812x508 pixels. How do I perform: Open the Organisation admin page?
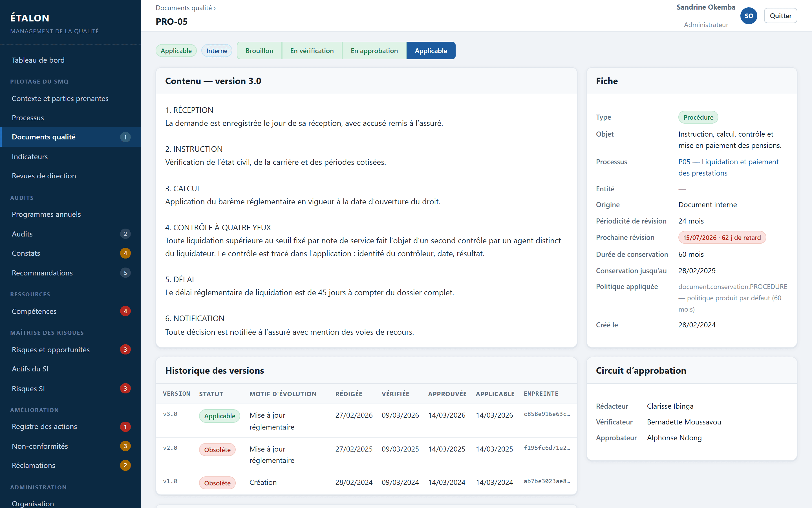pyautogui.click(x=70, y=503)
